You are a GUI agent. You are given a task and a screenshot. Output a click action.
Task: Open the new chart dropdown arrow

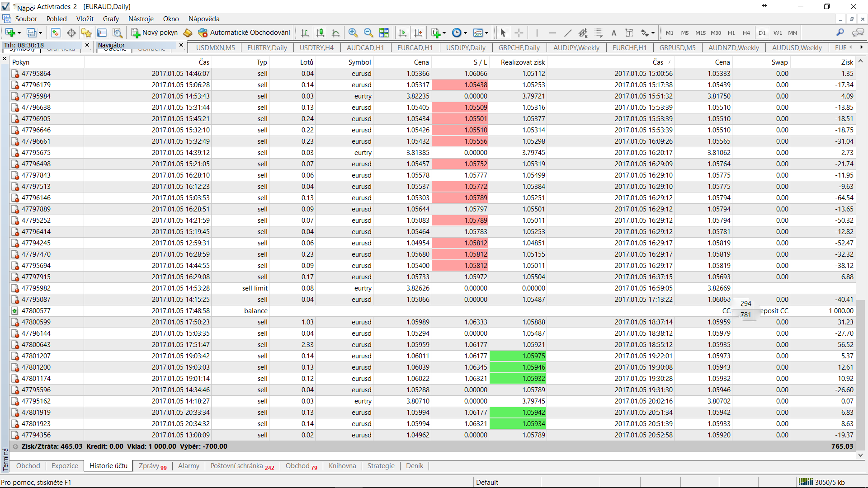coord(19,33)
